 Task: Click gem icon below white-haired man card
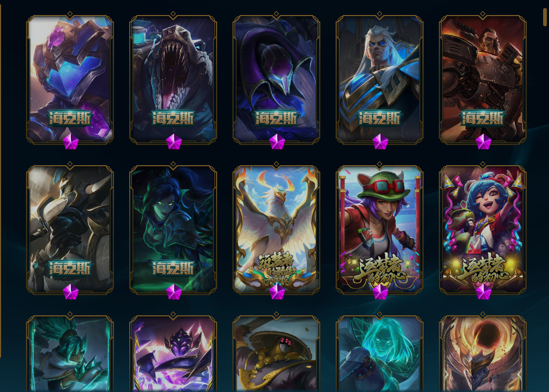(x=380, y=142)
